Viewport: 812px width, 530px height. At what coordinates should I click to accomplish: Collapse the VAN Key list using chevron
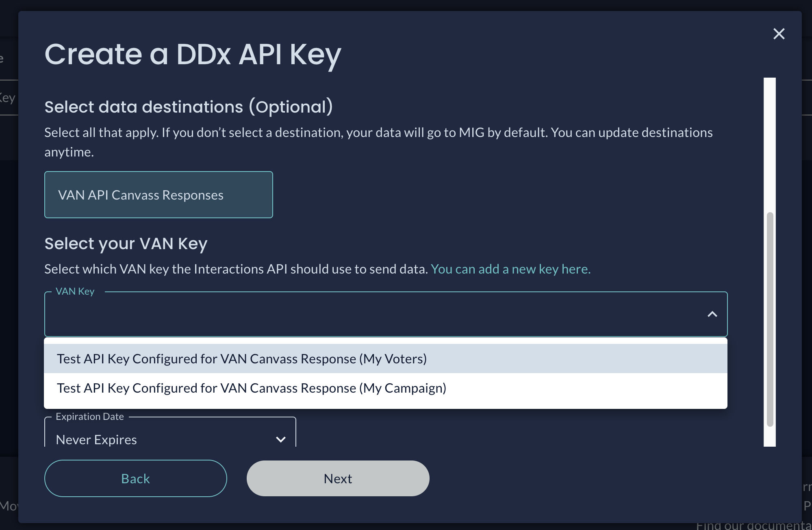pos(712,314)
